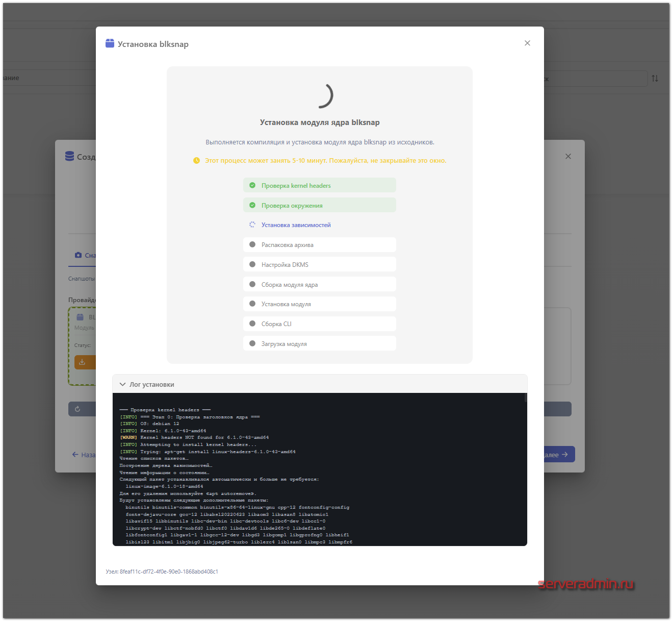Click the Далее next button in background dialog
Viewport: 672px width, 621px height.
point(559,454)
